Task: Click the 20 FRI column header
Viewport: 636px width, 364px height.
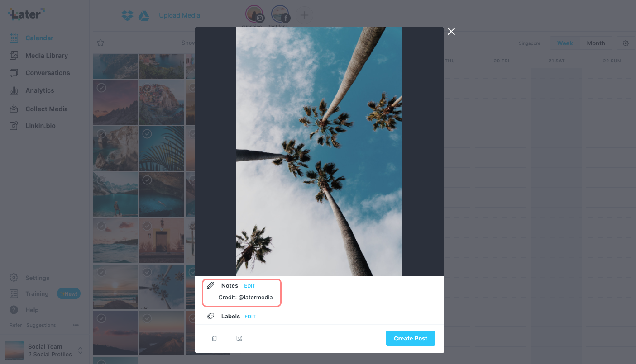Action: [502, 61]
